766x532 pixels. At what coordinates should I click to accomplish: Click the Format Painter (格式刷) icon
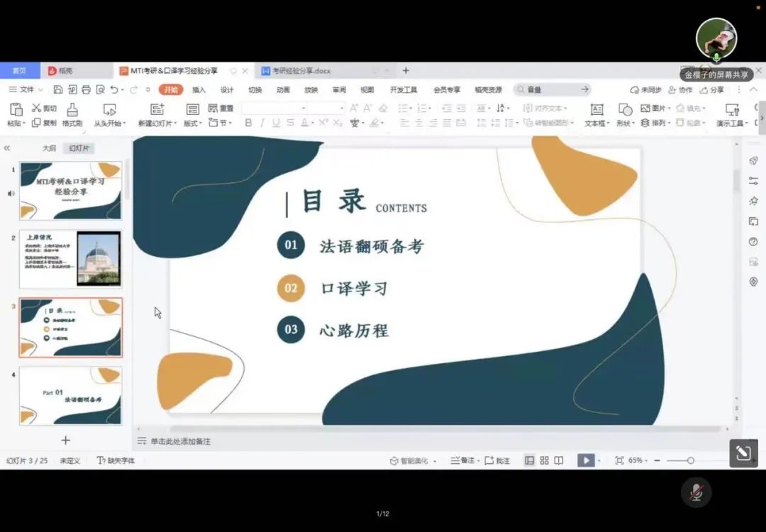(x=72, y=109)
